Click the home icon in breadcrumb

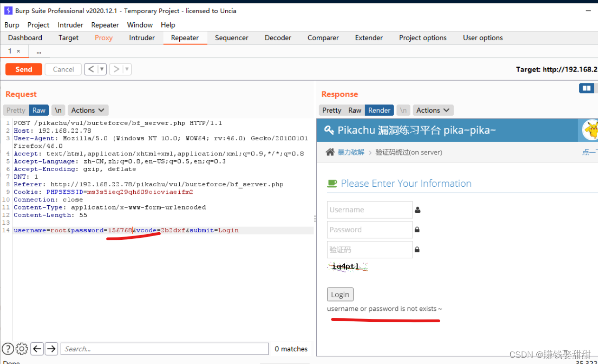pos(330,152)
